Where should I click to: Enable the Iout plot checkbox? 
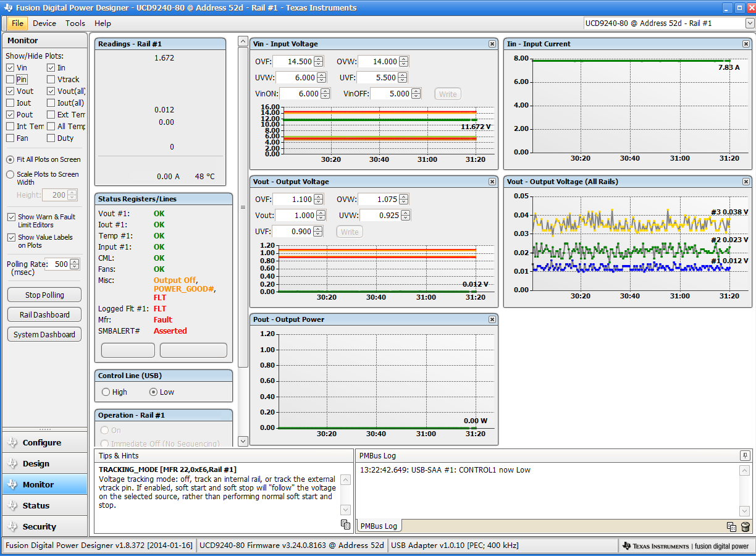(10, 103)
